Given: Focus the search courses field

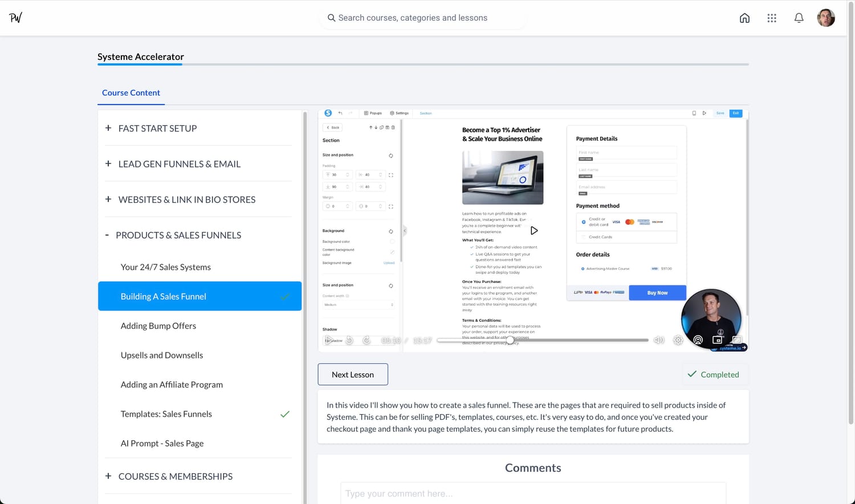Looking at the screenshot, I should tap(423, 18).
